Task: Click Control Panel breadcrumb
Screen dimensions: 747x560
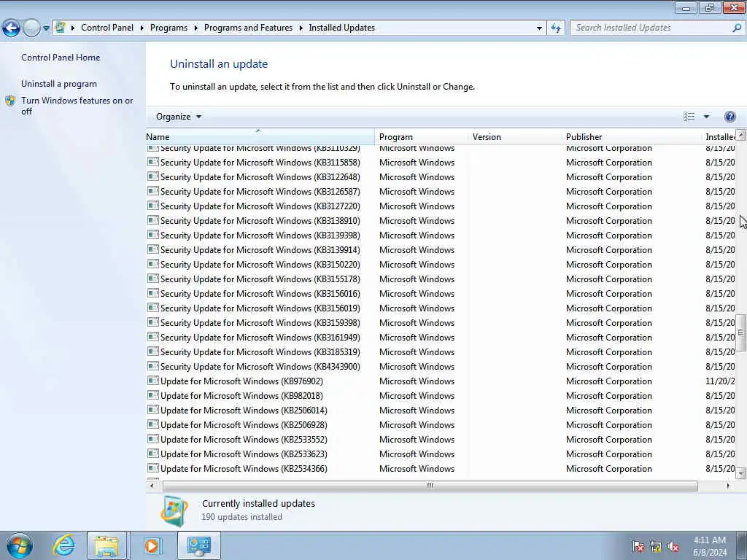Action: coord(107,28)
